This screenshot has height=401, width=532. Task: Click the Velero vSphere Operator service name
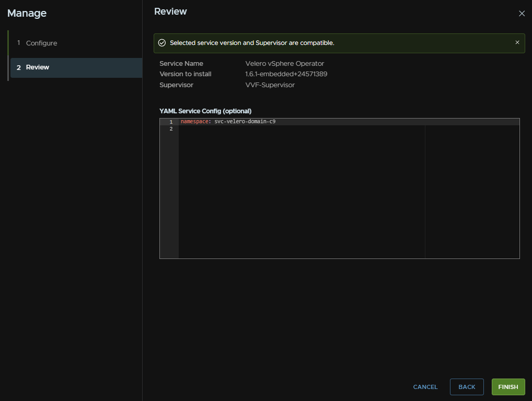click(x=284, y=63)
